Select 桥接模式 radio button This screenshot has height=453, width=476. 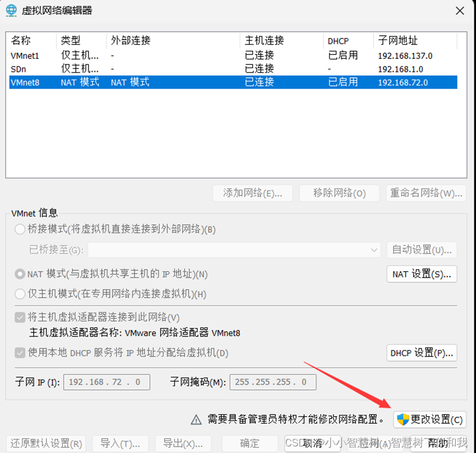[20, 229]
